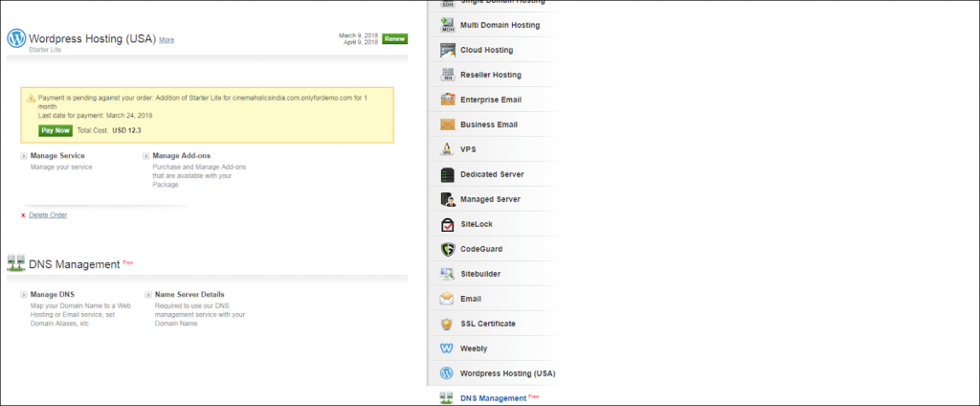Click the Managed Server icon
980x406 pixels.
[448, 199]
